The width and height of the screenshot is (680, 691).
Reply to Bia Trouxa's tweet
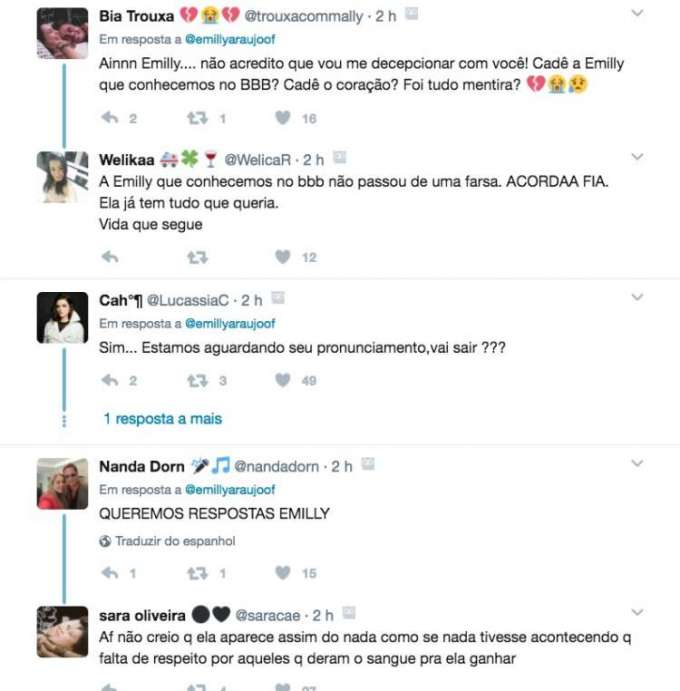tap(110, 118)
